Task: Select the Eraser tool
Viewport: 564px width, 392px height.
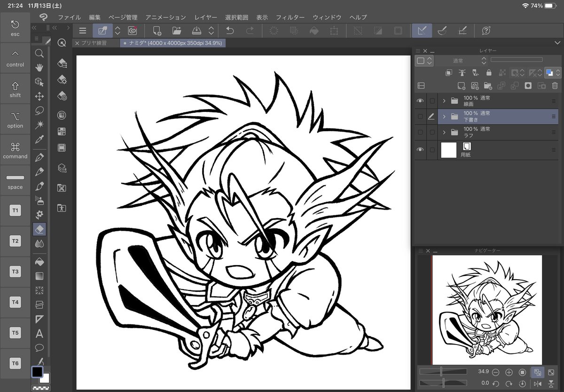Action: (39, 229)
